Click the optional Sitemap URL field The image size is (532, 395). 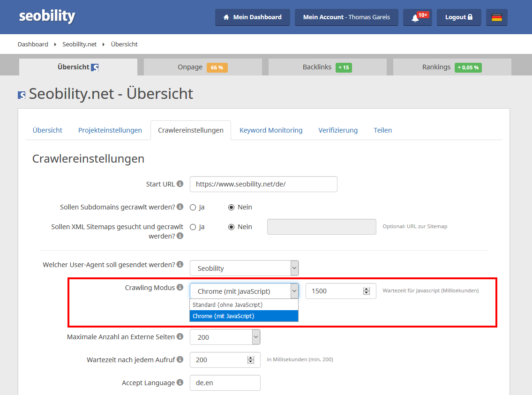point(322,227)
